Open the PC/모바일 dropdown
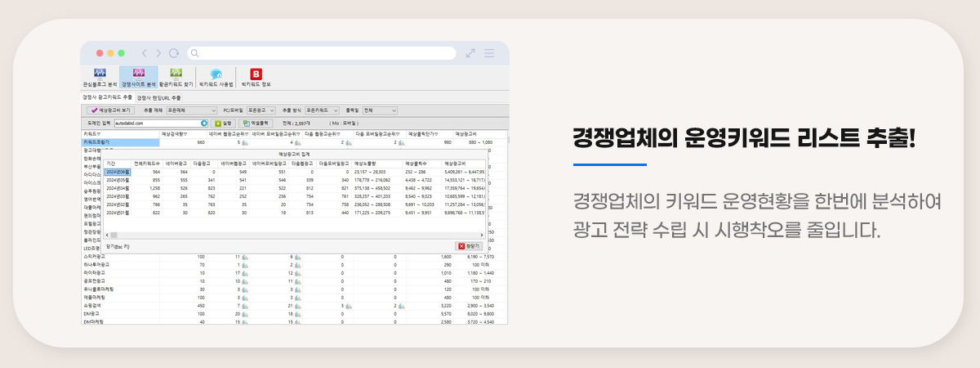 [260, 110]
